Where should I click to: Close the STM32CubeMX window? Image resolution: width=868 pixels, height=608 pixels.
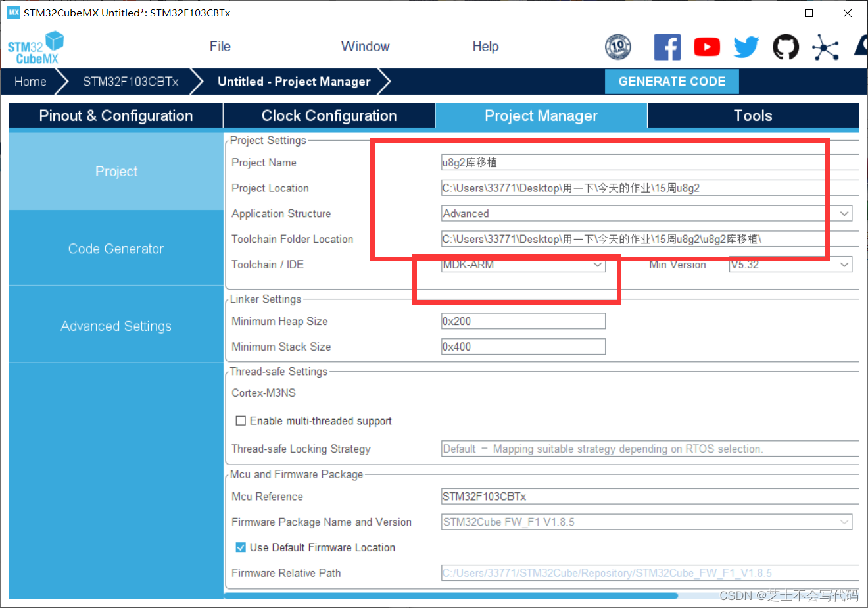point(848,13)
